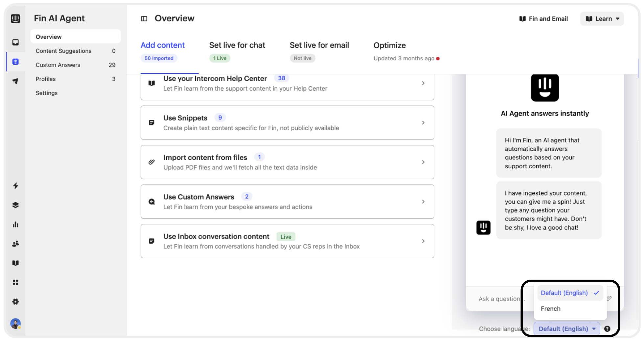Screen dimensions: 644x342
Task: Open Settings in the Fin menu
Action: (76, 93)
